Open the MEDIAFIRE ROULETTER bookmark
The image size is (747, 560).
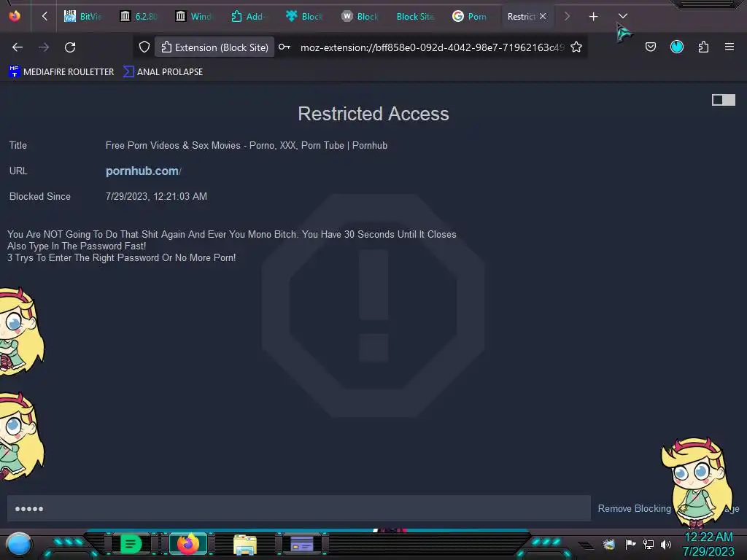point(61,72)
